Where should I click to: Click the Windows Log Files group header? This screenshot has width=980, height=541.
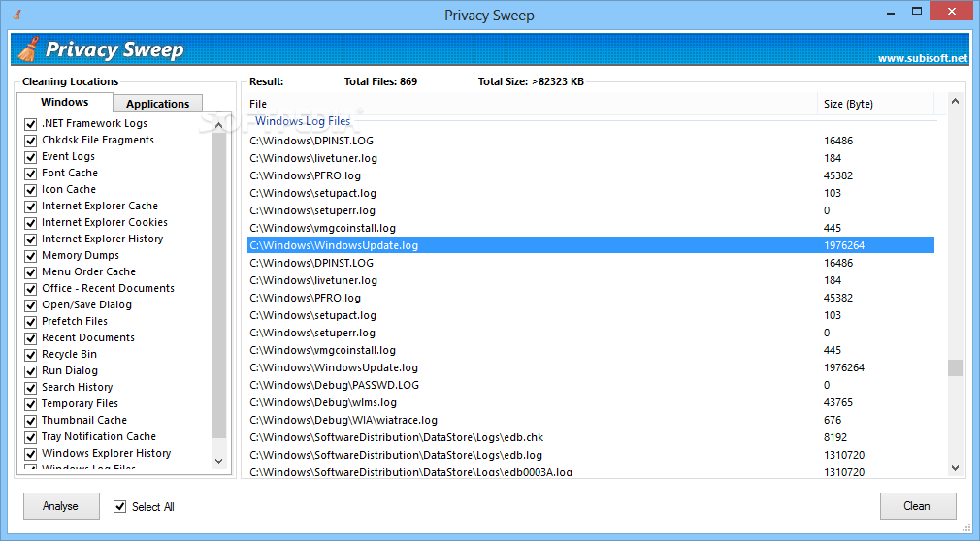click(303, 121)
